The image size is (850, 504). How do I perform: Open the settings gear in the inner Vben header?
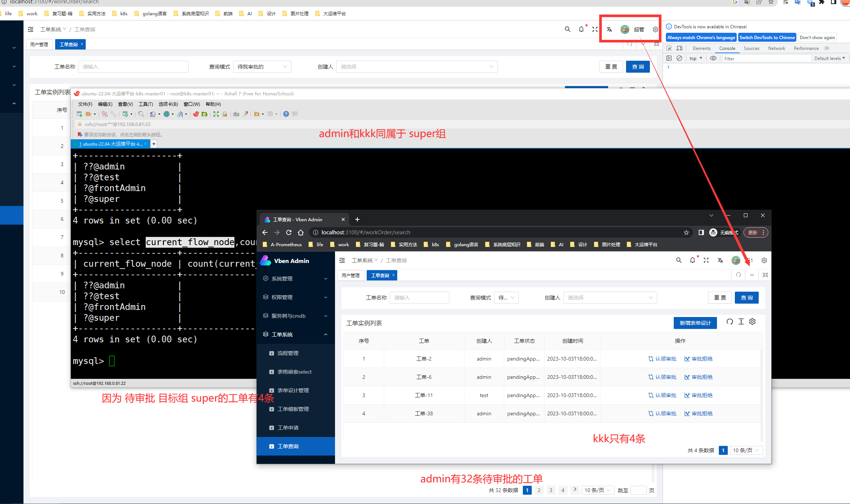pyautogui.click(x=764, y=260)
